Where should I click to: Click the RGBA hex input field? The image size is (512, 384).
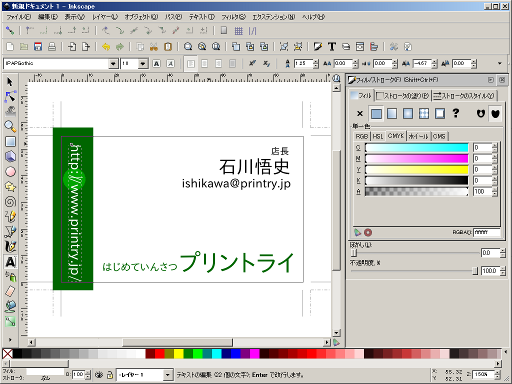[487, 232]
